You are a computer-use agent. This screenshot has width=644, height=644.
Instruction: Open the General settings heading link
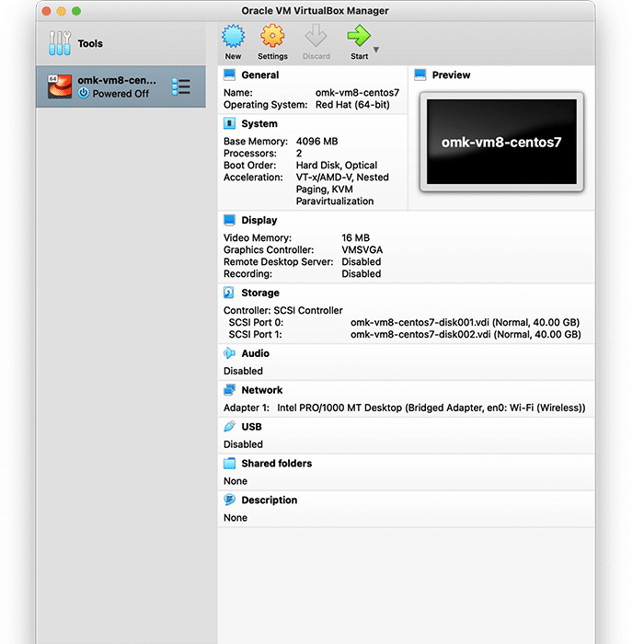click(x=260, y=75)
